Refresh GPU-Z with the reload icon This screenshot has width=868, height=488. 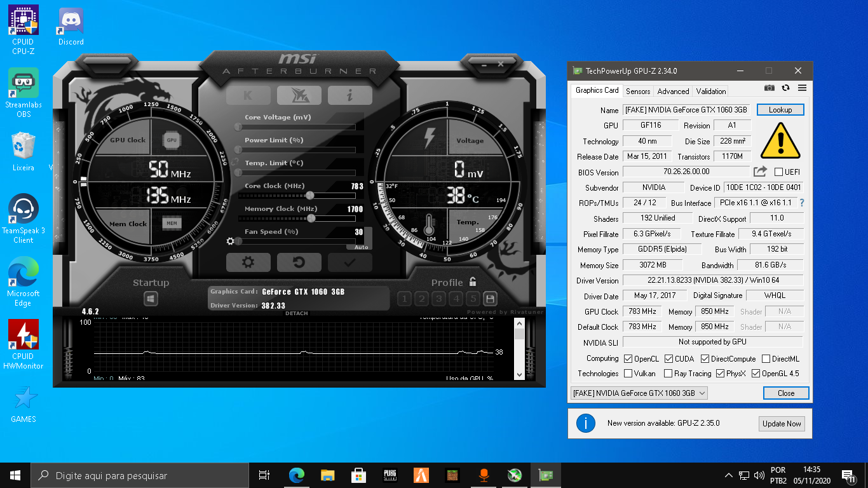point(786,88)
